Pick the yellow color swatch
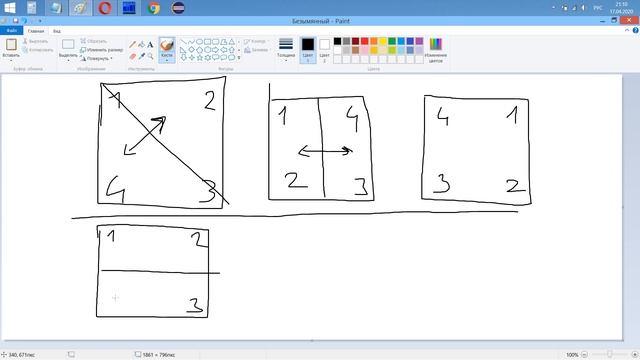Viewport: 640px width, 360px height. point(383,41)
